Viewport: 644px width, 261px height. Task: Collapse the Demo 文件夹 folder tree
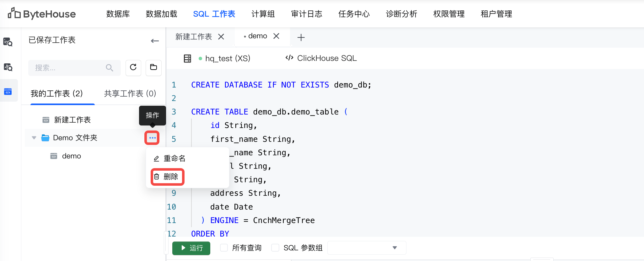(34, 138)
